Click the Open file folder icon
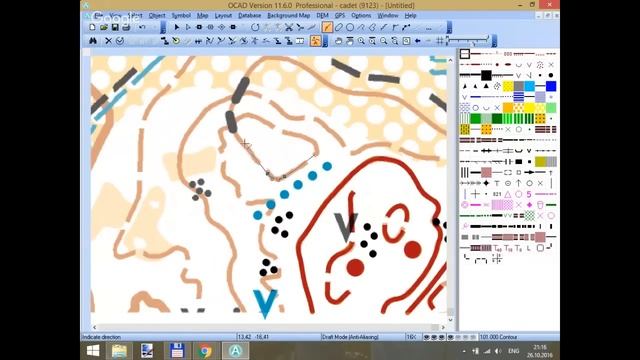 (x=104, y=27)
